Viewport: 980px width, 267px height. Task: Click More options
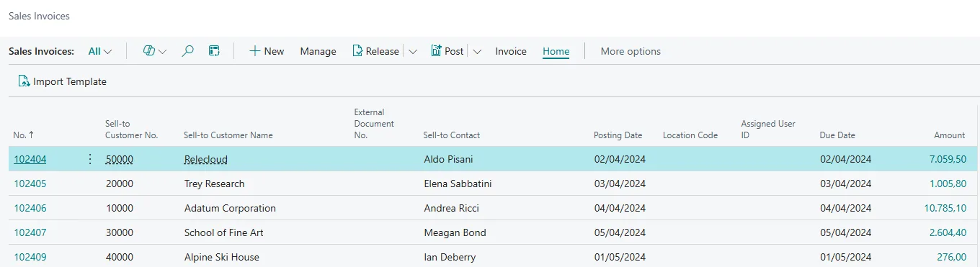pos(631,51)
